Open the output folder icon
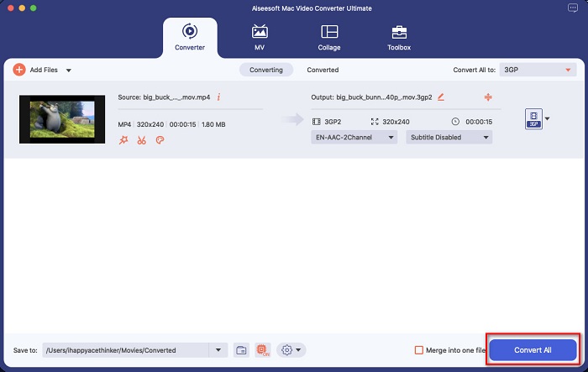The width and height of the screenshot is (588, 372). pyautogui.click(x=241, y=350)
